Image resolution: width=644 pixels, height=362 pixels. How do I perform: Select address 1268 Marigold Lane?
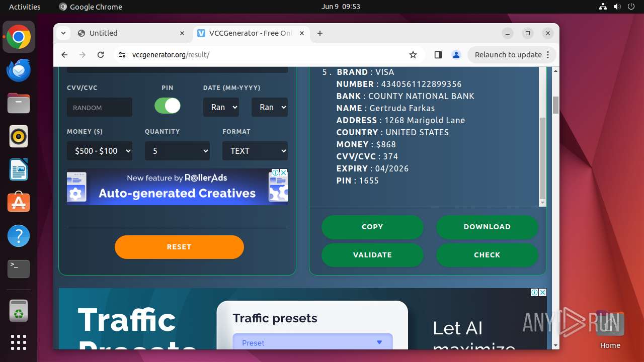pyautogui.click(x=425, y=120)
